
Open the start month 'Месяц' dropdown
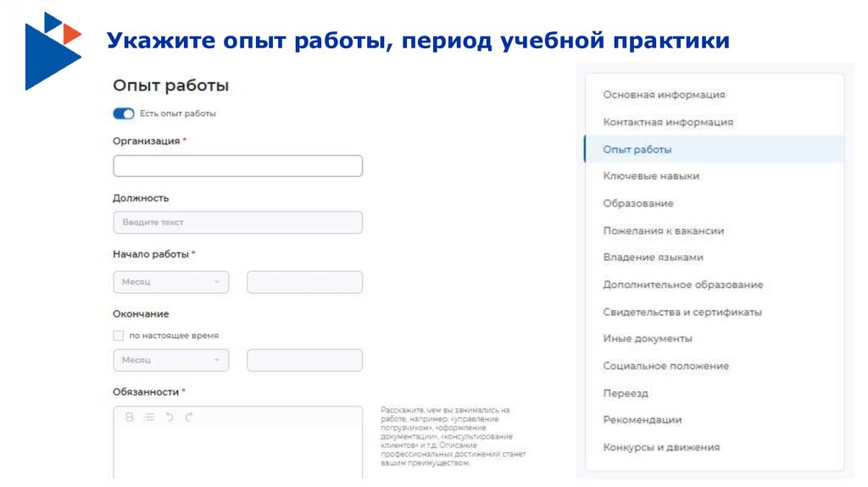pos(170,282)
